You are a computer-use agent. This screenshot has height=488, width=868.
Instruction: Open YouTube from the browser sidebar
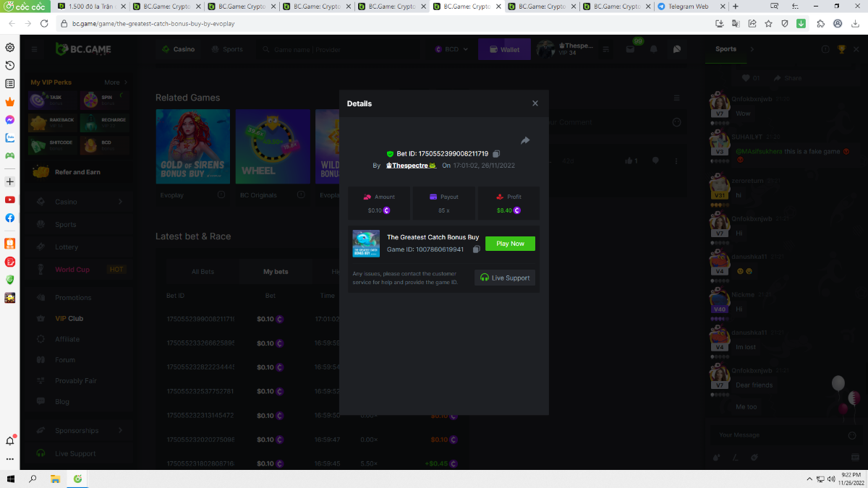10,200
